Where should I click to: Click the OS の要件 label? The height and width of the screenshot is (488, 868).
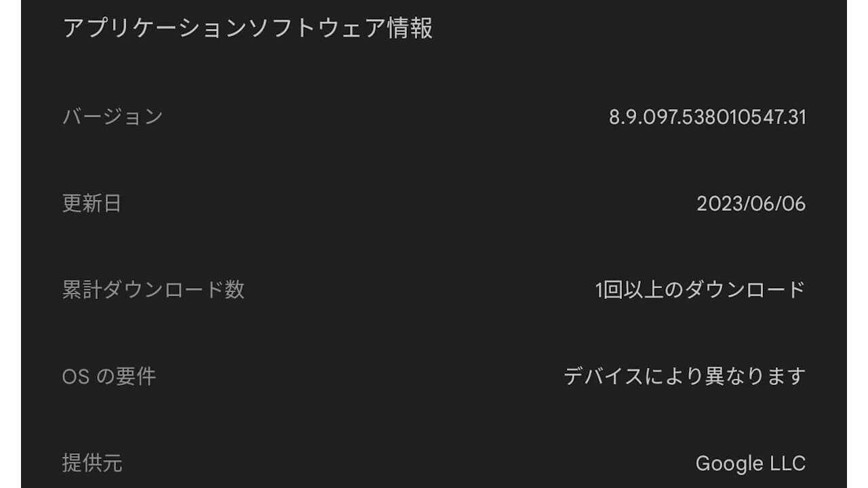[109, 376]
